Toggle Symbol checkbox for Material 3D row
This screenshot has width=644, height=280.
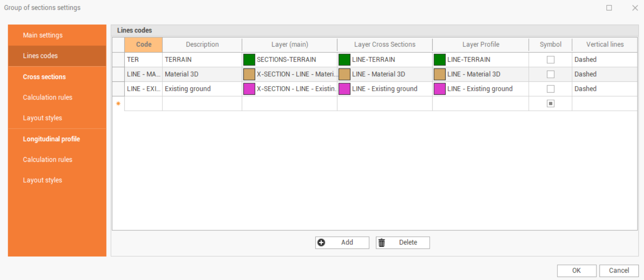point(550,74)
